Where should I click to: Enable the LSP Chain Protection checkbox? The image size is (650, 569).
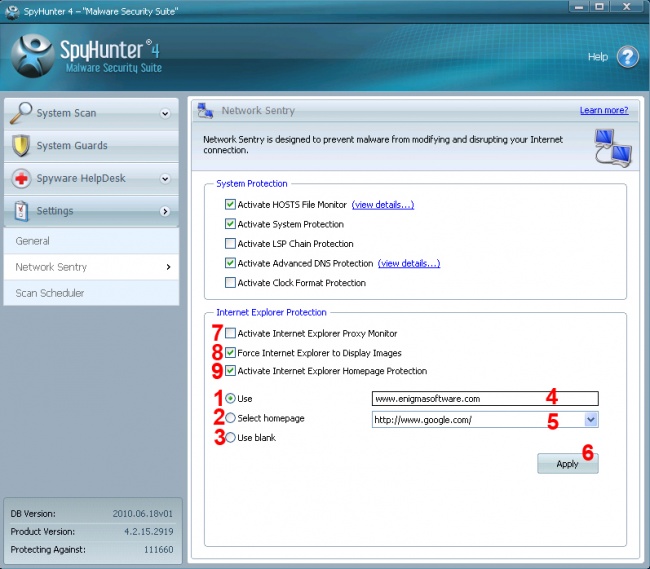(231, 244)
